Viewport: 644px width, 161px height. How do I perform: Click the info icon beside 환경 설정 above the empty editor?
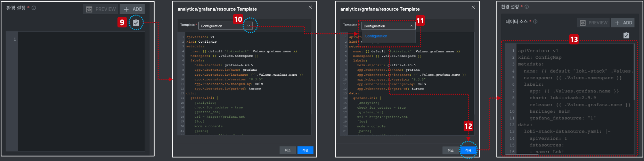pyautogui.click(x=34, y=8)
